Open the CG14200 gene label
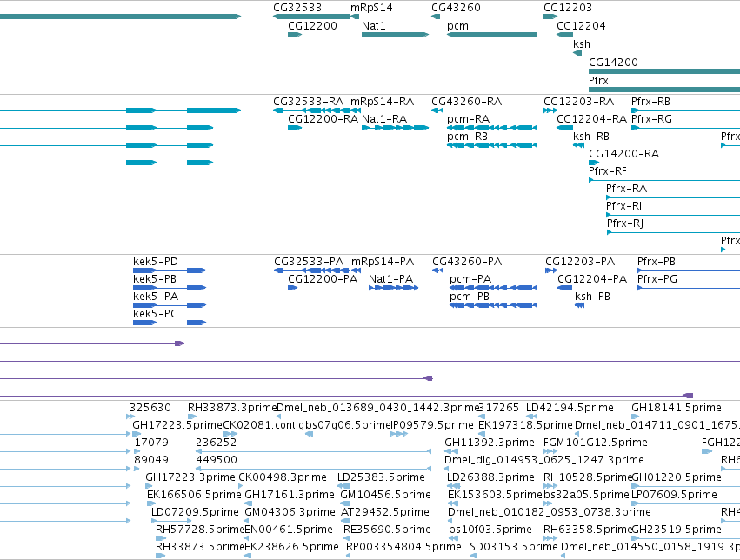The image size is (740, 560). pyautogui.click(x=613, y=63)
